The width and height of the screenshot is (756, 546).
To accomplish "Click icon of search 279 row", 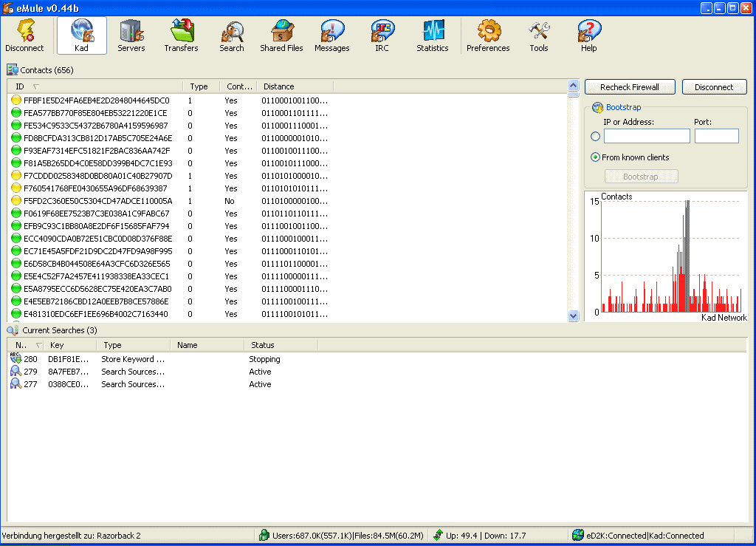I will [16, 371].
